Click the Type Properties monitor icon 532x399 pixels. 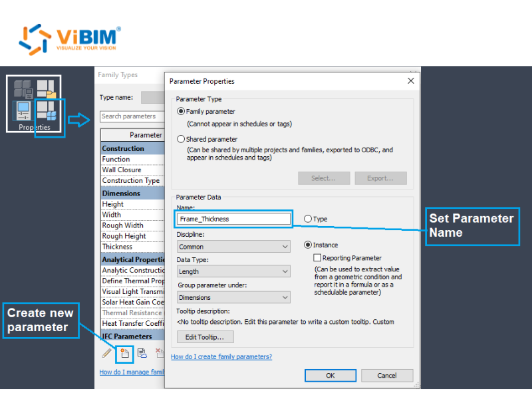pos(23,110)
